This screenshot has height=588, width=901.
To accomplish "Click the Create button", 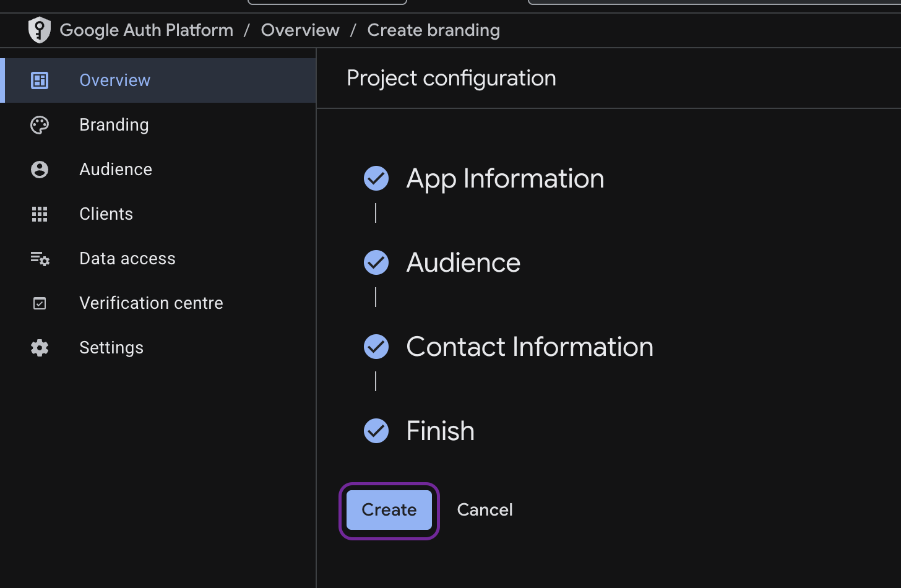I will tap(389, 510).
